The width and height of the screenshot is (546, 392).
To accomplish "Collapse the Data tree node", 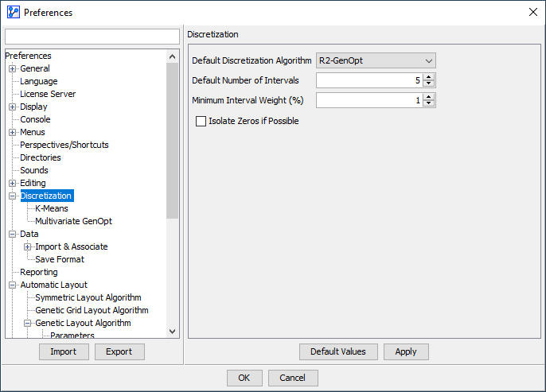I will click(x=12, y=234).
